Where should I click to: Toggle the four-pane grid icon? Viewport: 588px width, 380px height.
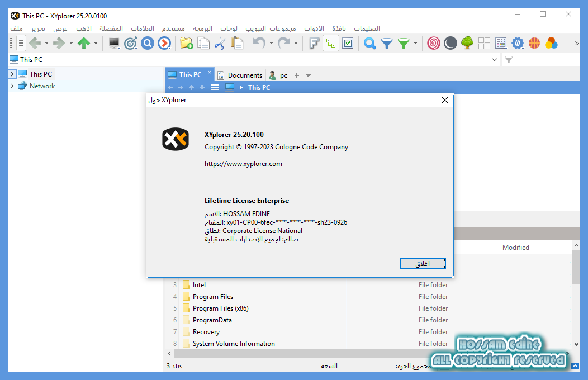pos(484,43)
